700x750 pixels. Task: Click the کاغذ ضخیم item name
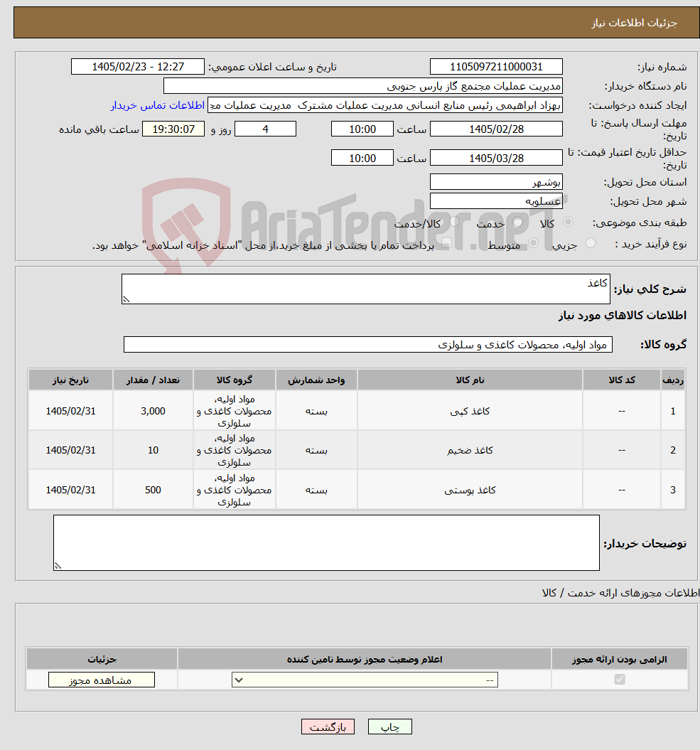[x=470, y=450]
